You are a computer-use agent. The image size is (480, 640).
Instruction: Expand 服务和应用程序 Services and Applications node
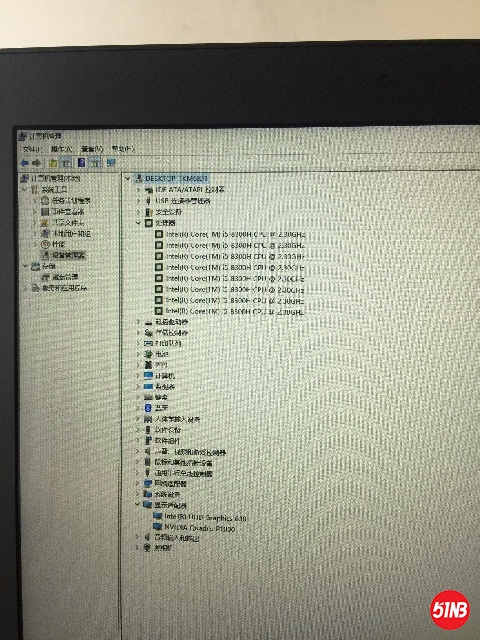25,288
